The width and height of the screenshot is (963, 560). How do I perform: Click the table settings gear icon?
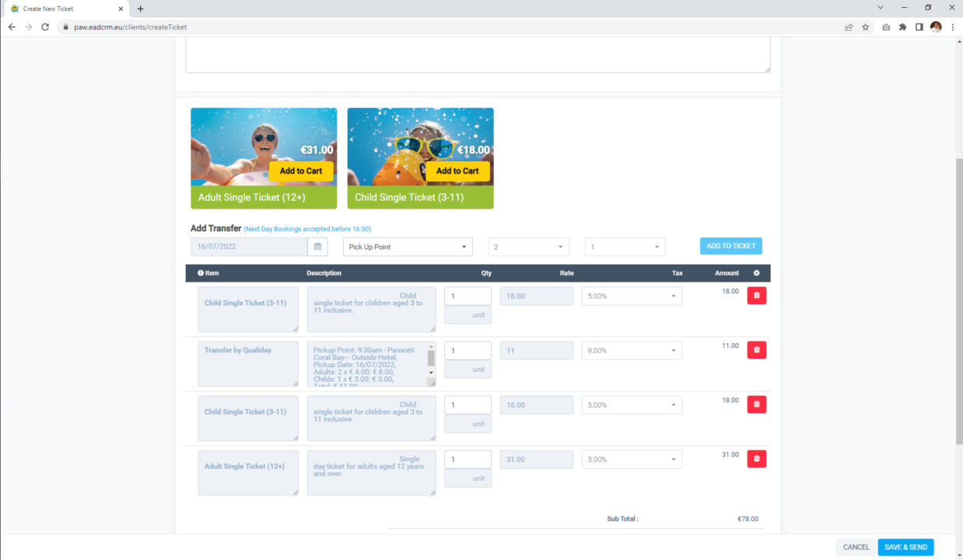coord(756,273)
